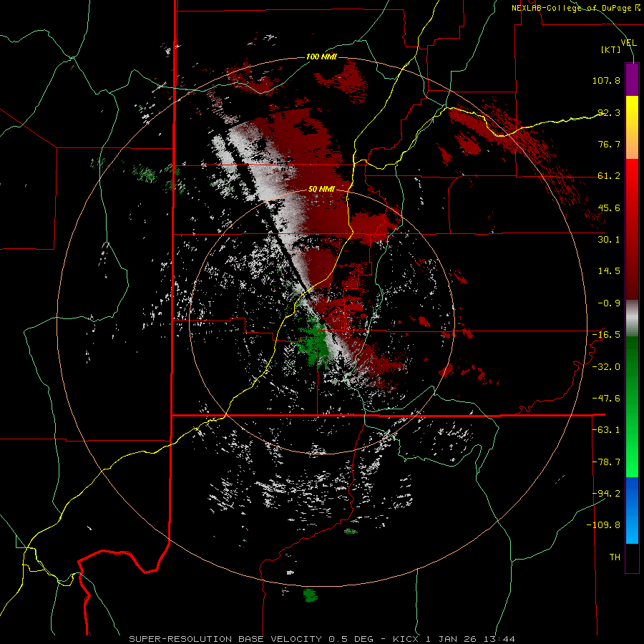Click the bright red segment of the color bar
This screenshot has height=644, width=644.
coord(632,182)
